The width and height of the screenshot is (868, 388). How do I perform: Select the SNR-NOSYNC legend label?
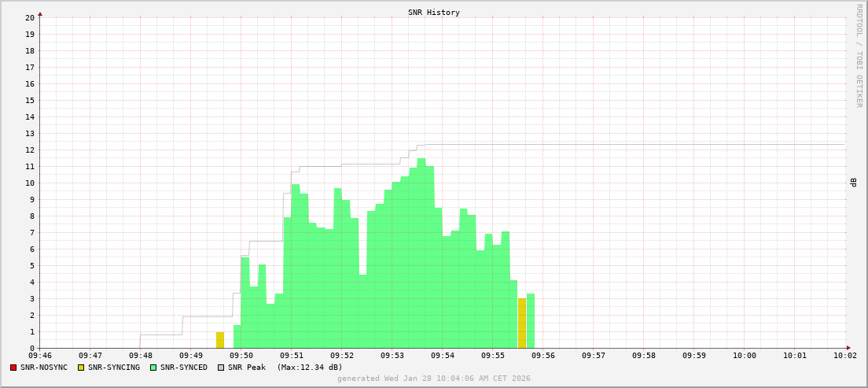pos(44,368)
